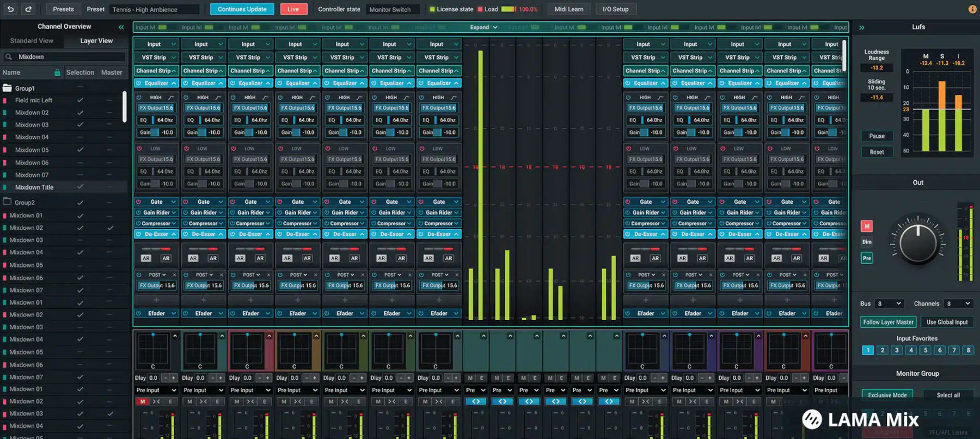Image resolution: width=980 pixels, height=439 pixels.
Task: Click the Group1 folder icon
Action: point(8,88)
